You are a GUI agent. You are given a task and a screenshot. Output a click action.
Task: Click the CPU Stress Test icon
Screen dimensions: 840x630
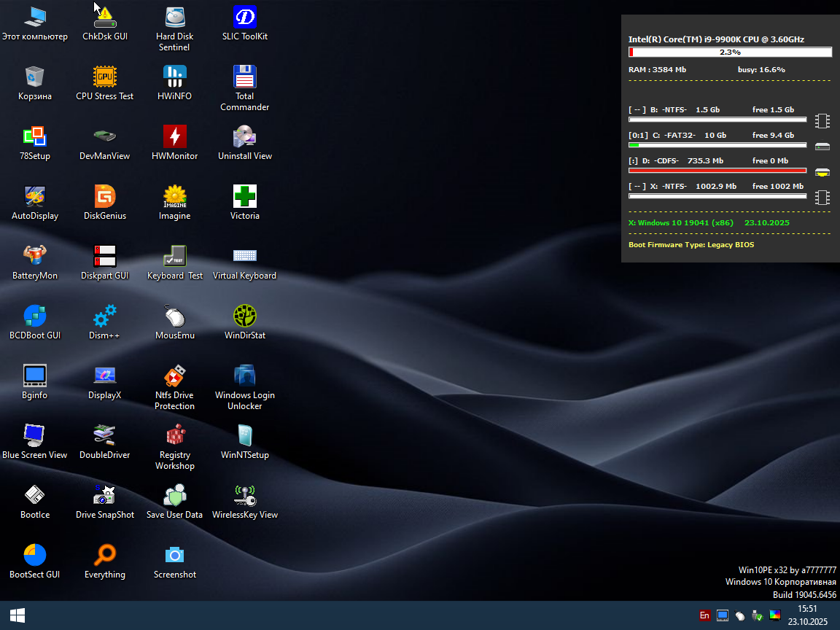point(105,77)
